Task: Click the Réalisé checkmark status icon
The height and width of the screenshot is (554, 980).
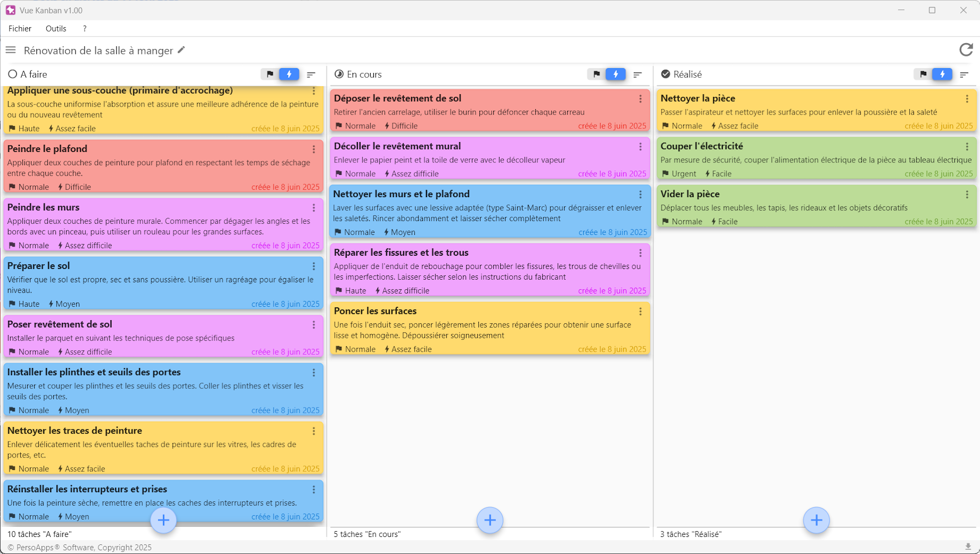Action: pos(665,74)
